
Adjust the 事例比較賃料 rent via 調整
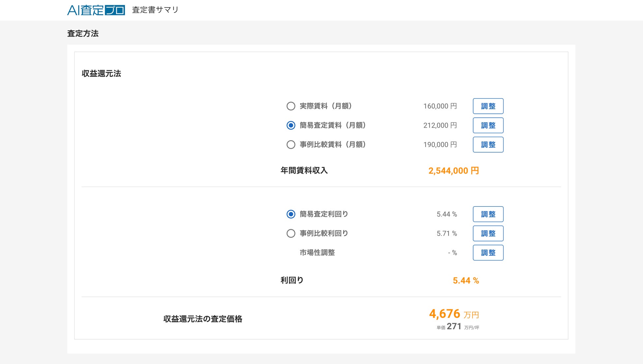click(488, 145)
